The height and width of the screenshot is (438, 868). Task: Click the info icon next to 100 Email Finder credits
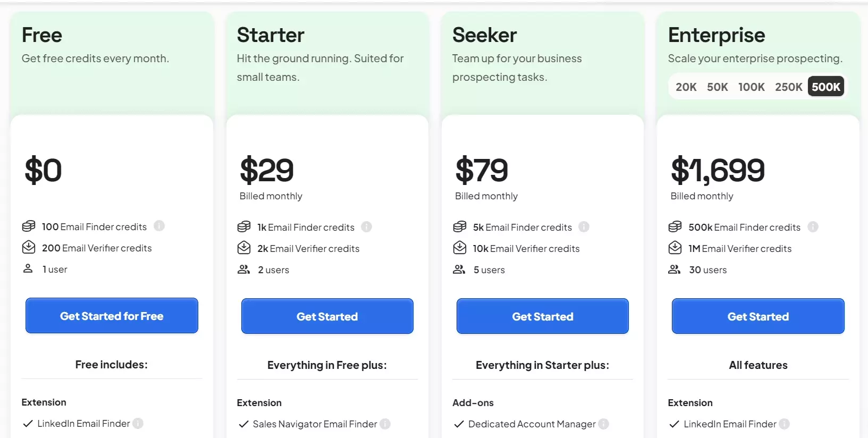click(x=158, y=226)
